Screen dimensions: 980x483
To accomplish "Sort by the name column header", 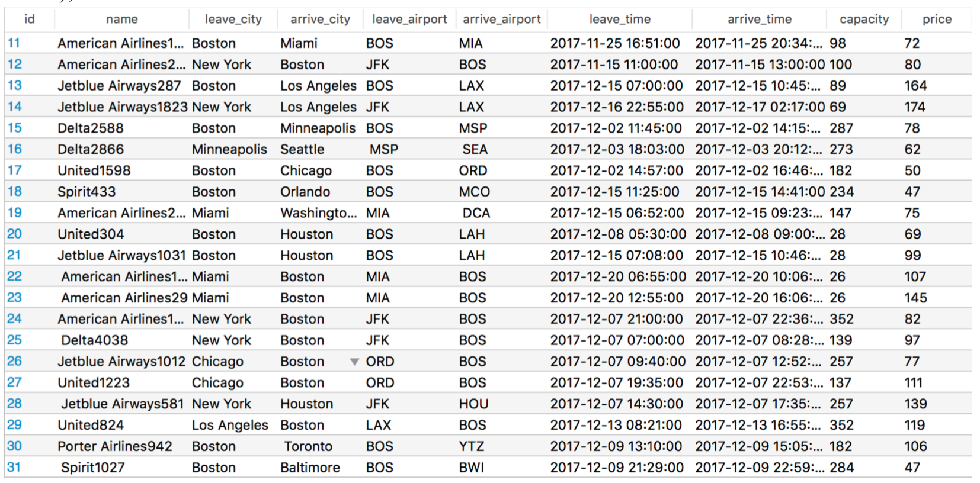I will click(x=122, y=20).
